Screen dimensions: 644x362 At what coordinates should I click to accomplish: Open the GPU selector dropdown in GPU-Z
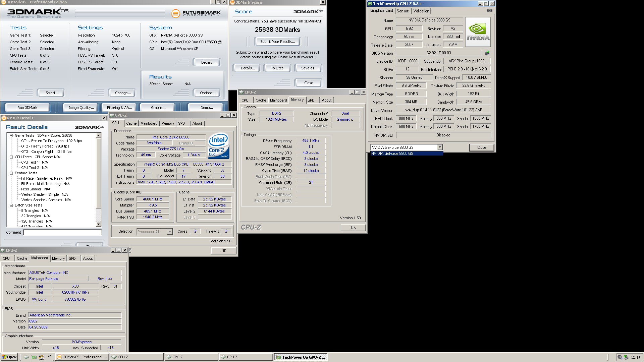[x=440, y=147]
